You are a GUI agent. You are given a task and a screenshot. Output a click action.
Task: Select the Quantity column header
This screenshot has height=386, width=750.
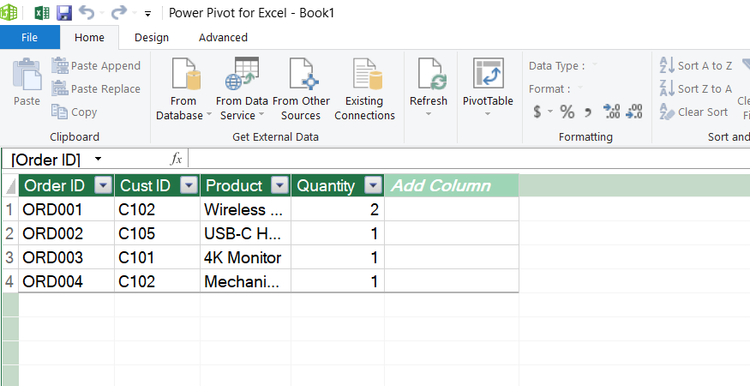pos(326,186)
